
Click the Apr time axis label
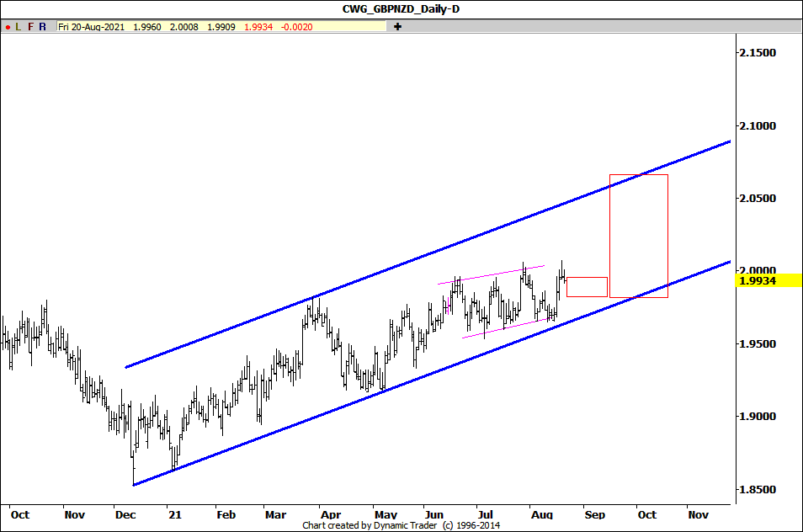[x=331, y=514]
